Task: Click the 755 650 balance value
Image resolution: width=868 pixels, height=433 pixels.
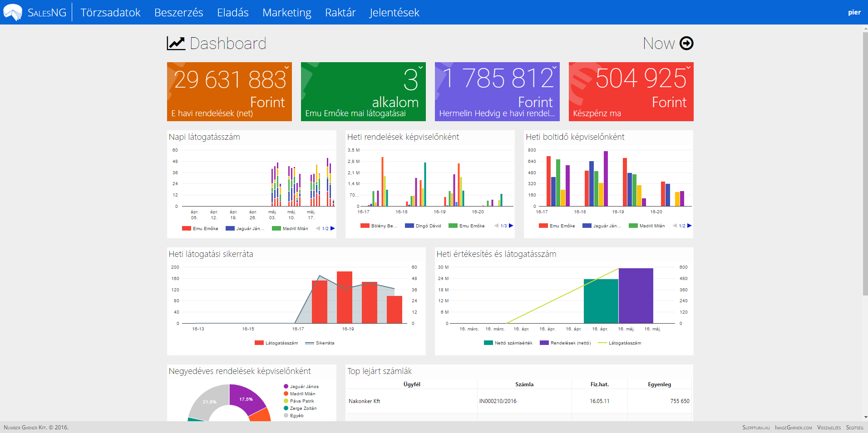Action: tap(680, 401)
